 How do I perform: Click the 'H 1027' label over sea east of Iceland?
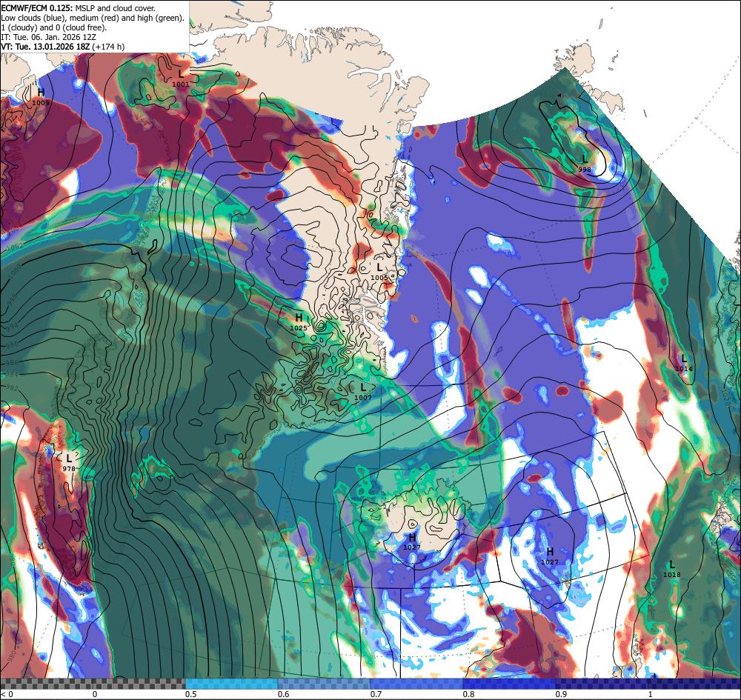click(550, 556)
